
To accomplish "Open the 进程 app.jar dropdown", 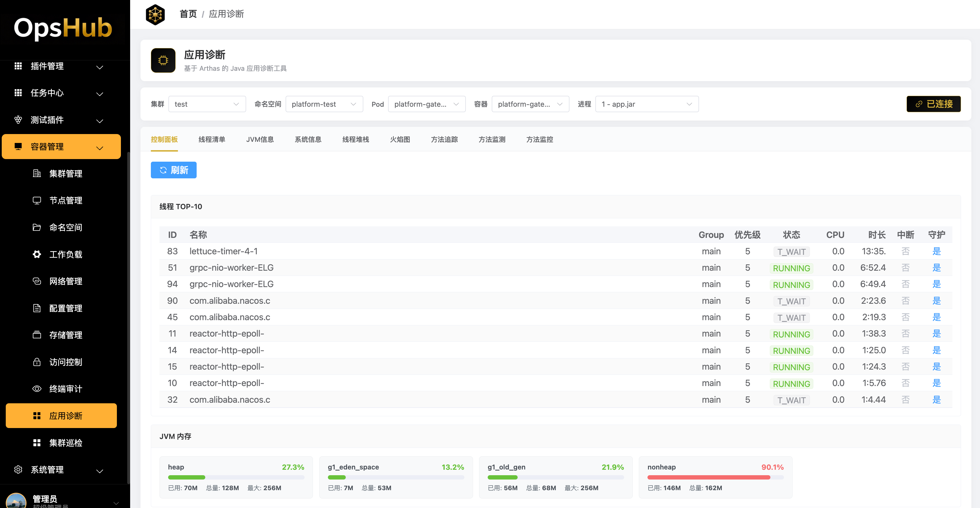I will [x=646, y=104].
